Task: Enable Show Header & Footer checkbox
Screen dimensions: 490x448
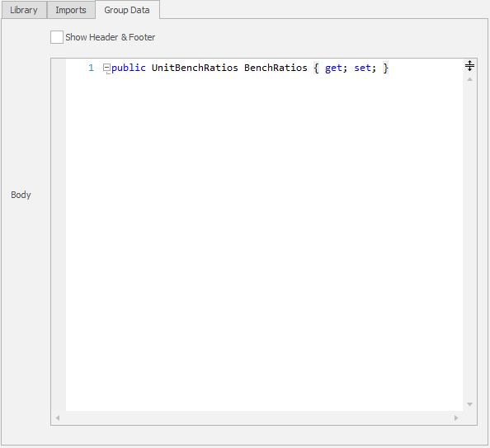Action: (57, 37)
